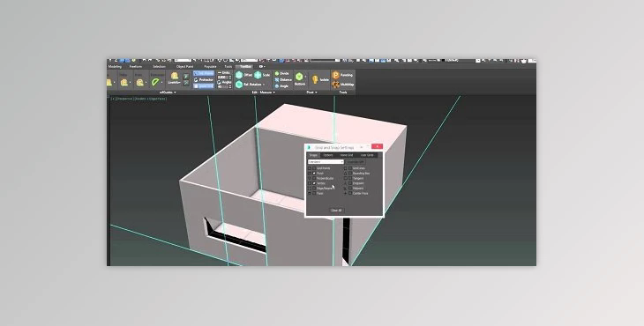Open the Standard snap type dropdown

click(326, 162)
